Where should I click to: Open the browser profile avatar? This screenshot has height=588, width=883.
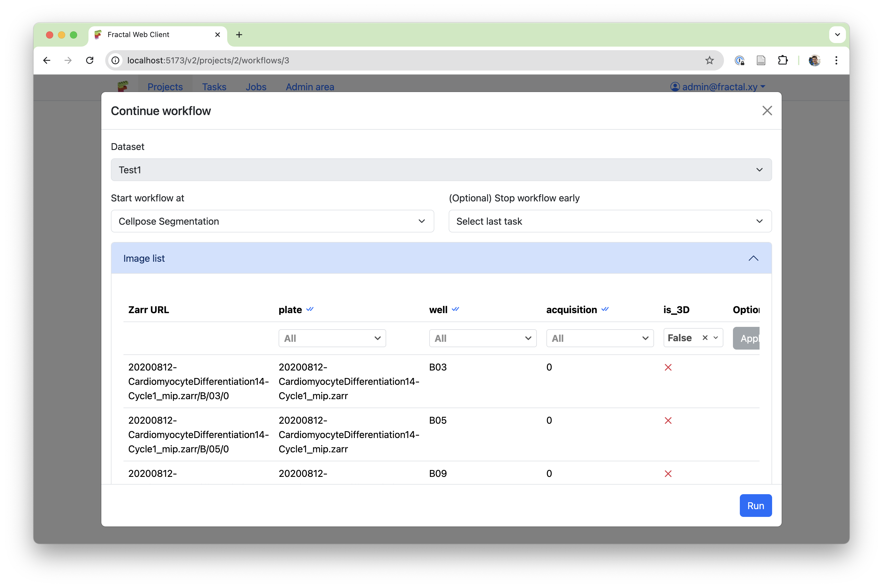814,60
